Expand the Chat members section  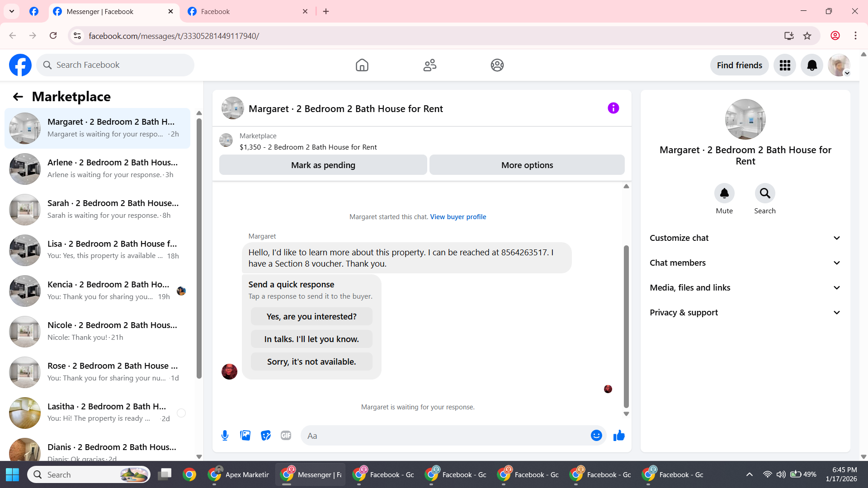pyautogui.click(x=745, y=263)
